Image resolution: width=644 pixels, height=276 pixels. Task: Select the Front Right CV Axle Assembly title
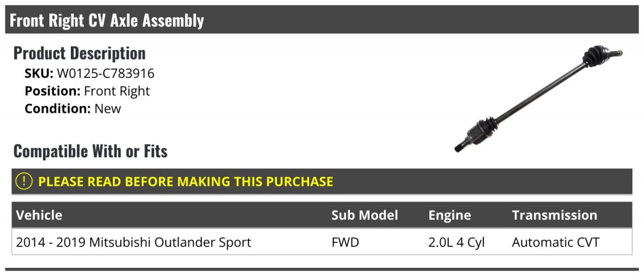(x=107, y=20)
